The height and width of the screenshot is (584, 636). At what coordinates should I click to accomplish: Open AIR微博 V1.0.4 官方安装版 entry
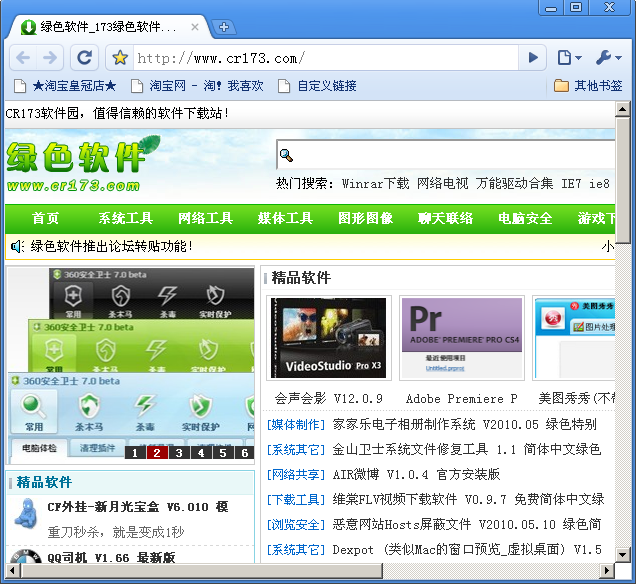[416, 474]
